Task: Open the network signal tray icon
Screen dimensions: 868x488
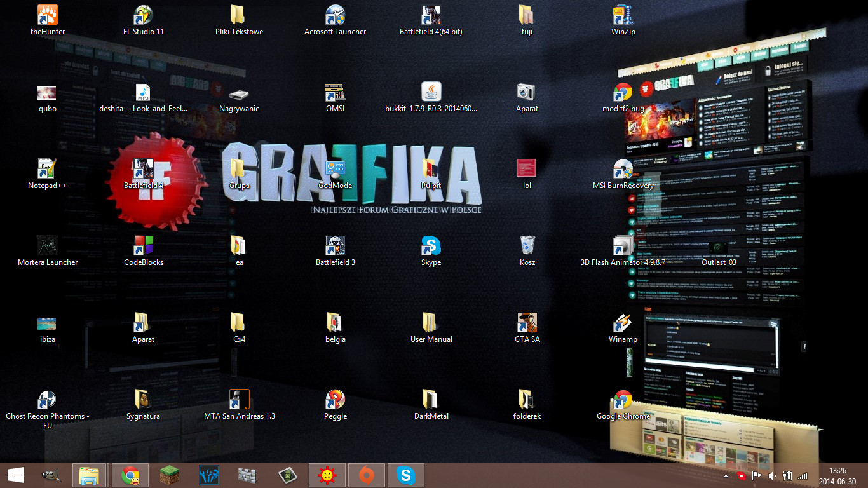Action: coord(803,475)
